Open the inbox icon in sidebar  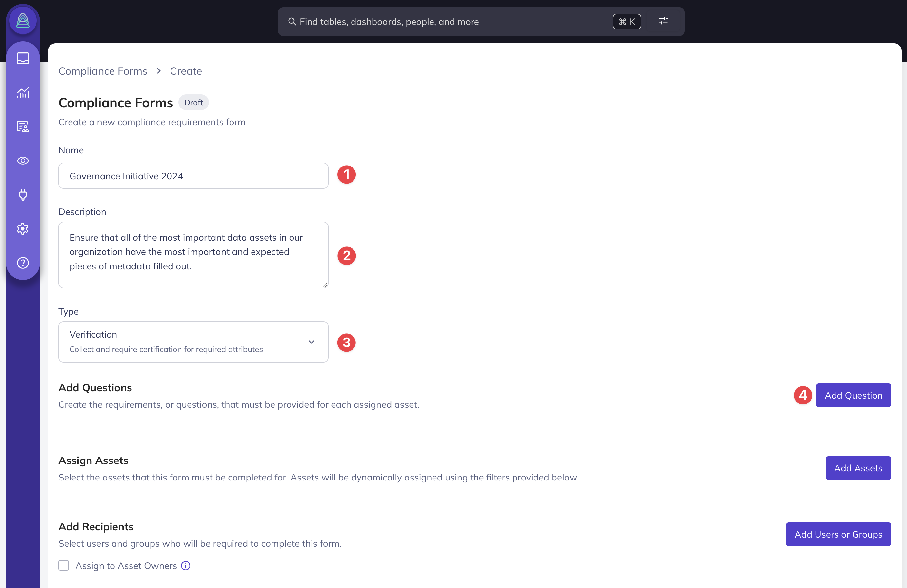(23, 58)
